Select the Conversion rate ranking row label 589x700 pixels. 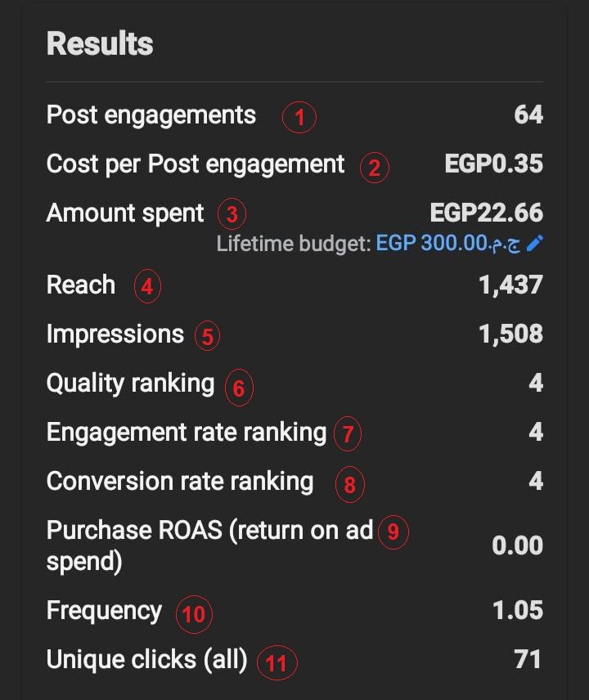pyautogui.click(x=180, y=482)
